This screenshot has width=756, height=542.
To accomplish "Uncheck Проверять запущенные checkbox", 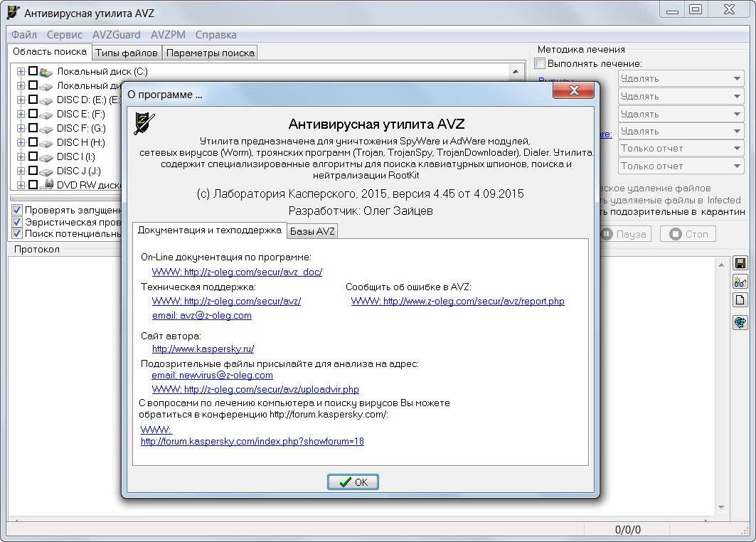I will click(17, 210).
